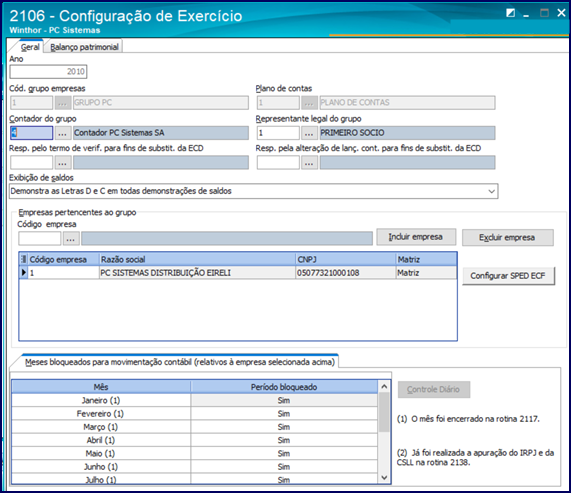Click the months table scroll up arrow
Image resolution: width=571 pixels, height=493 pixels.
click(x=384, y=387)
